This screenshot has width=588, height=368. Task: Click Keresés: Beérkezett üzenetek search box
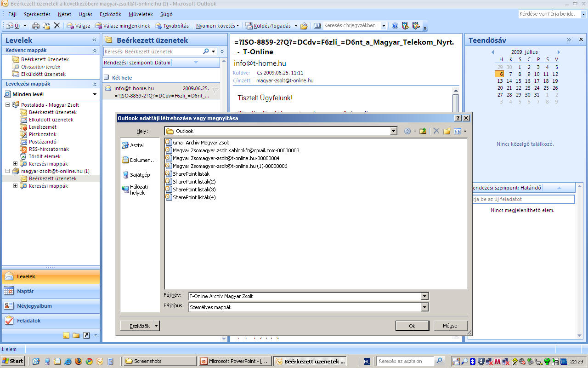(153, 52)
